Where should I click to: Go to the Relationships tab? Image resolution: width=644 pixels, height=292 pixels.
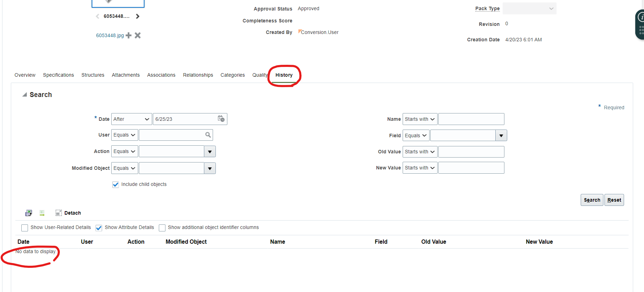tap(198, 75)
